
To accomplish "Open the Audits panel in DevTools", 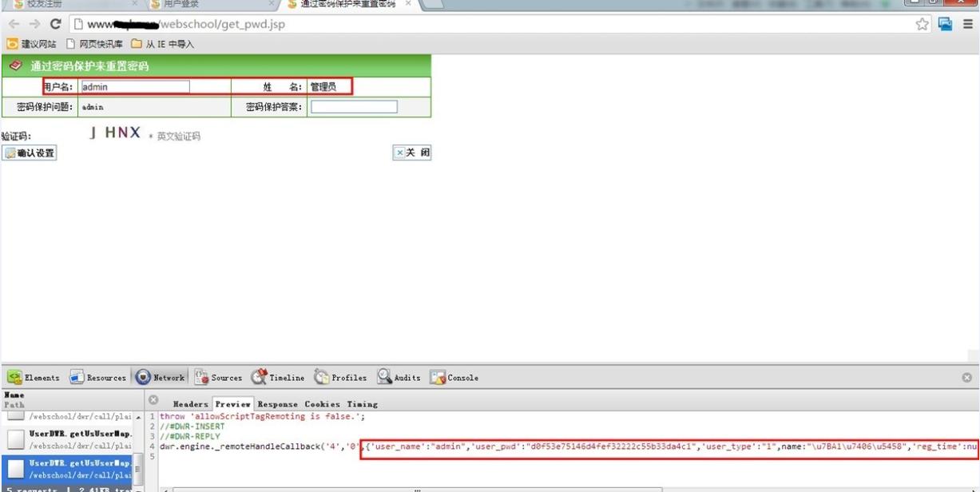I will click(x=399, y=378).
